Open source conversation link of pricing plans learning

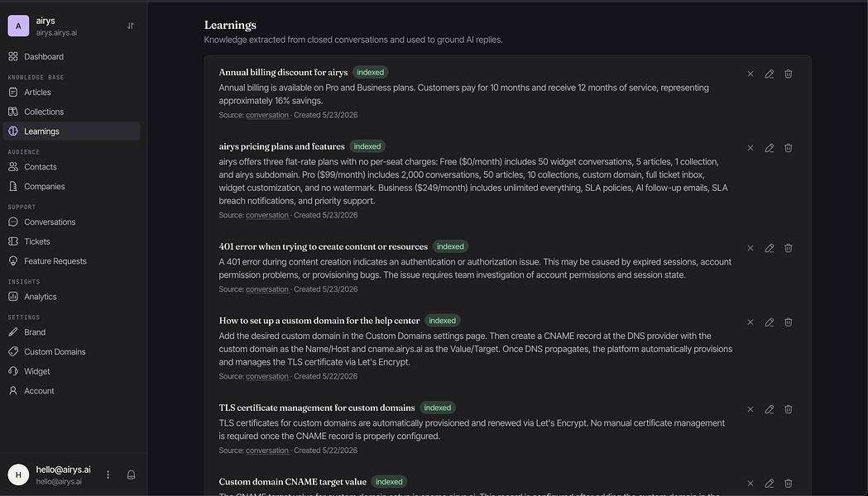pos(267,215)
